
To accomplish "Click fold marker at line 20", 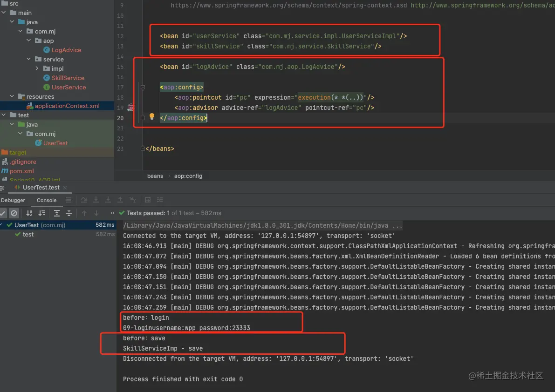I will coord(143,118).
